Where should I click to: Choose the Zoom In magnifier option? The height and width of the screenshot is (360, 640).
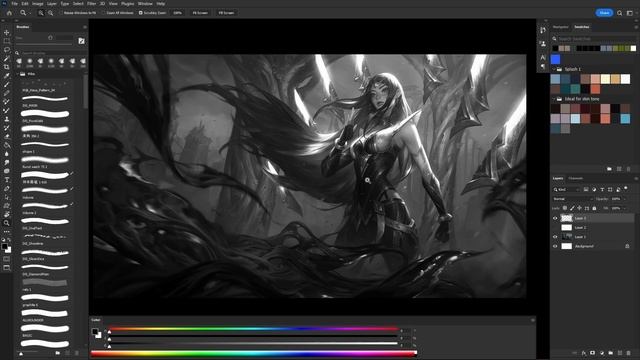(x=41, y=13)
